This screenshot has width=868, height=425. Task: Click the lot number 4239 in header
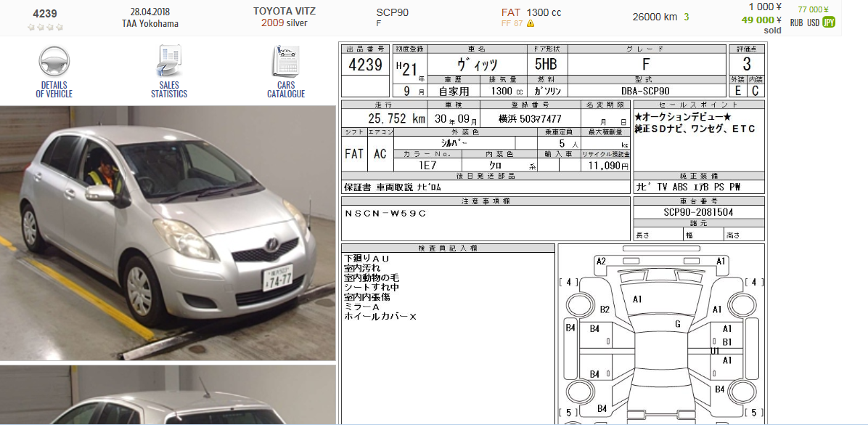[x=45, y=13]
